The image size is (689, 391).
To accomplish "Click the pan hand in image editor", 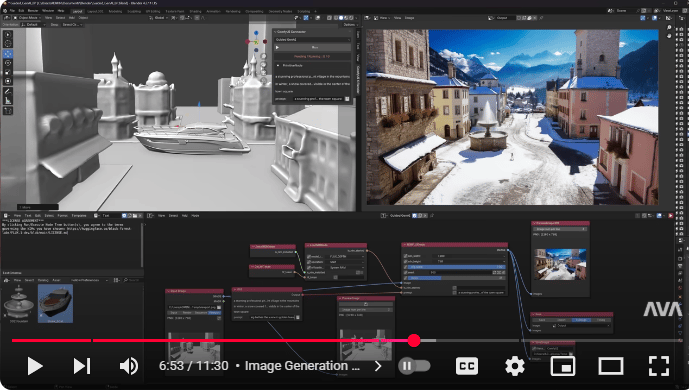I will (669, 35).
